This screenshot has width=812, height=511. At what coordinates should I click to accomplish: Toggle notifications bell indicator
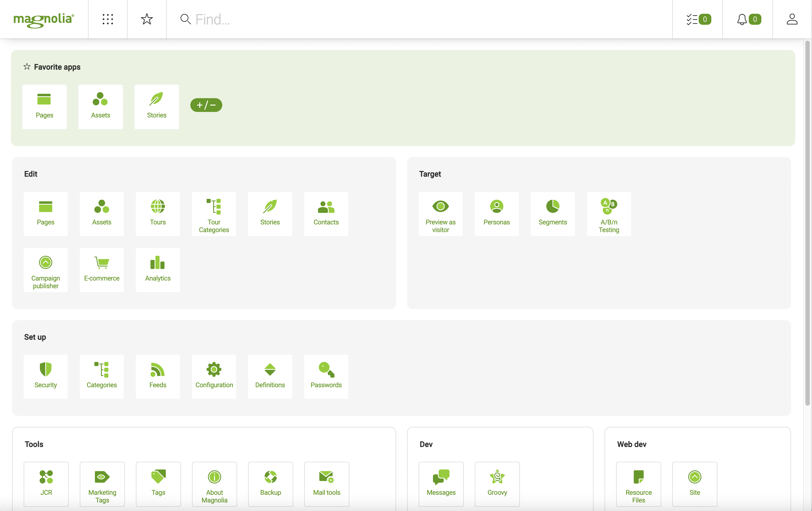[748, 19]
